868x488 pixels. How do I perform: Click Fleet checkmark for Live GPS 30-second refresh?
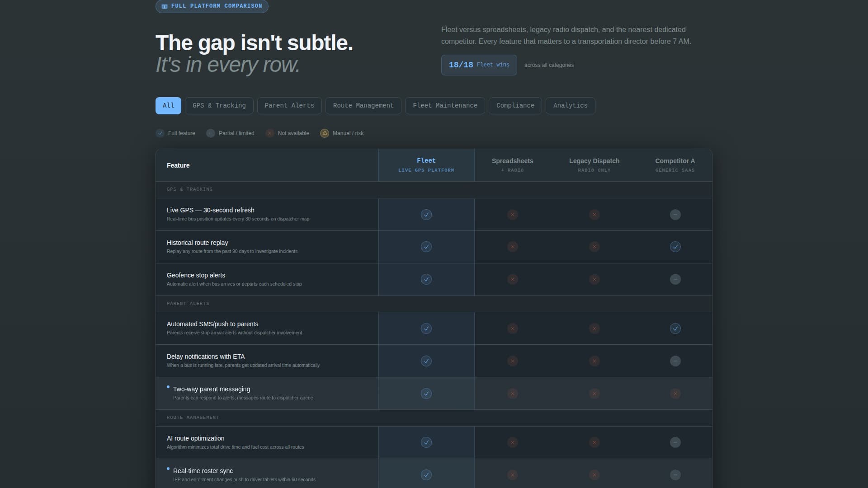(426, 215)
